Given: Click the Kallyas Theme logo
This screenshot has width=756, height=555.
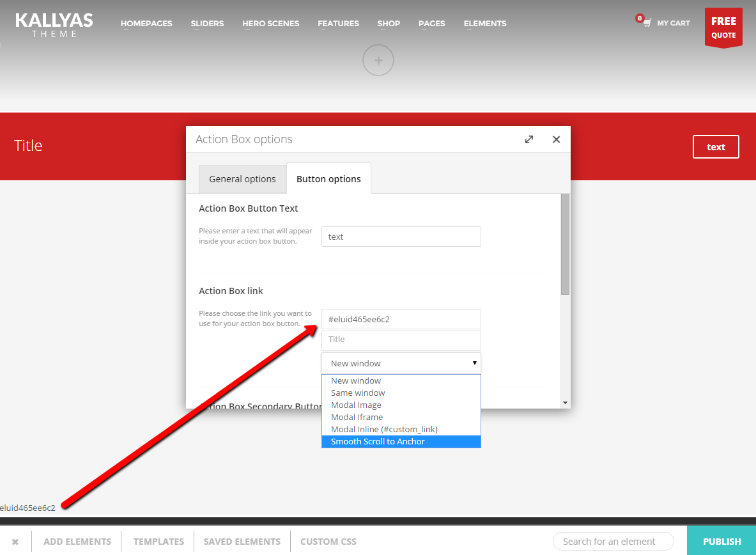Looking at the screenshot, I should pyautogui.click(x=54, y=24).
